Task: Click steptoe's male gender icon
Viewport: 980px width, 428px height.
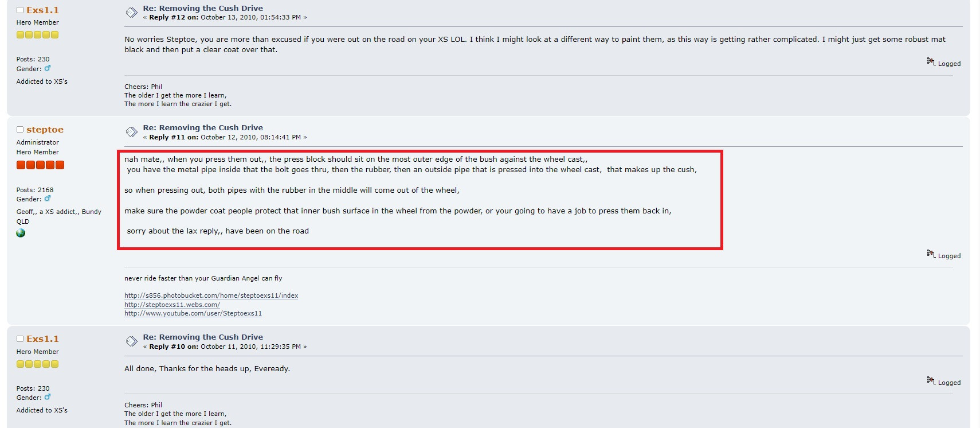Action: (48, 199)
